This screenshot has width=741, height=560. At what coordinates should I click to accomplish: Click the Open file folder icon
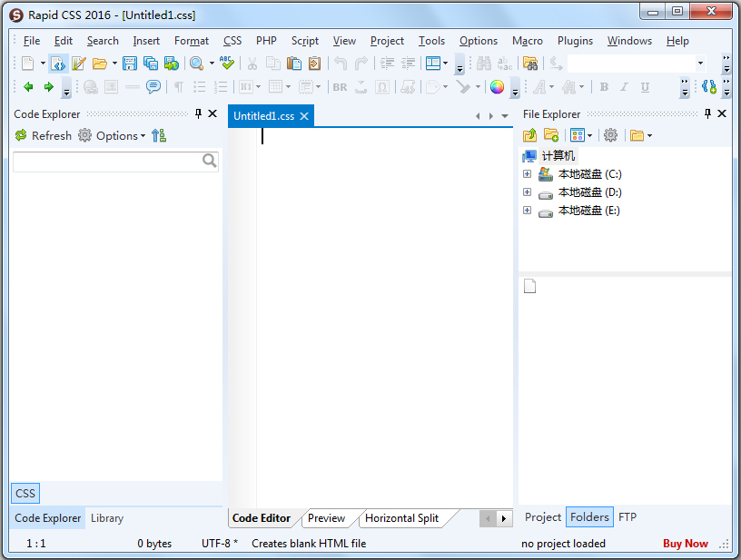99,64
